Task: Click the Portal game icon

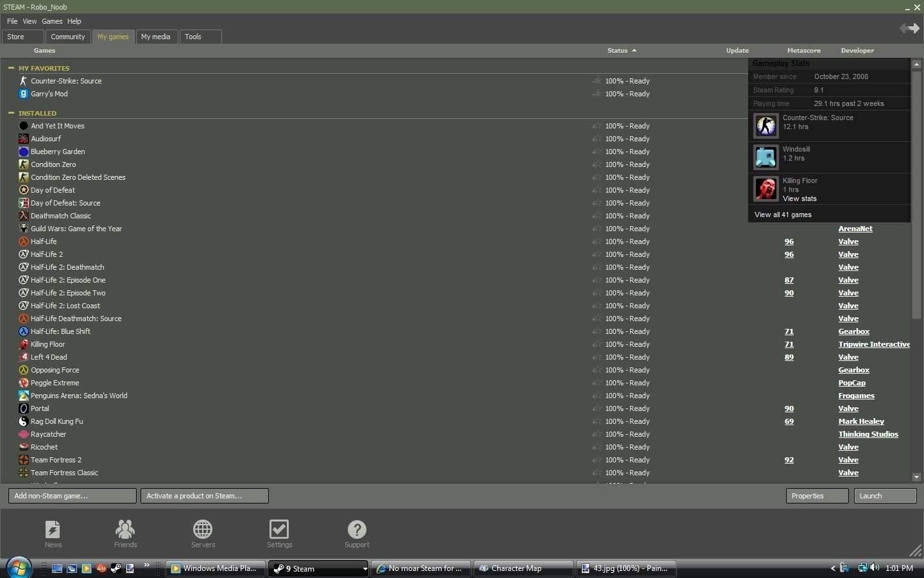Action: (24, 408)
